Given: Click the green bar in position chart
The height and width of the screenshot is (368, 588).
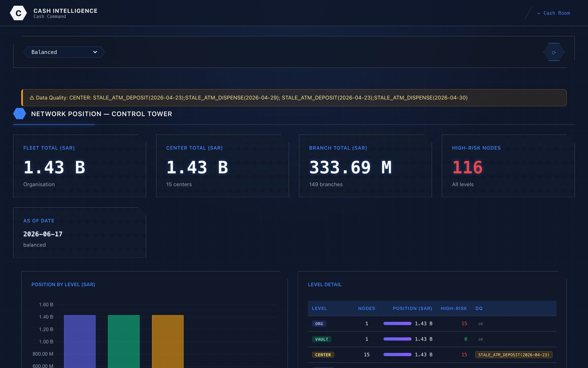Looking at the screenshot, I should 124,341.
